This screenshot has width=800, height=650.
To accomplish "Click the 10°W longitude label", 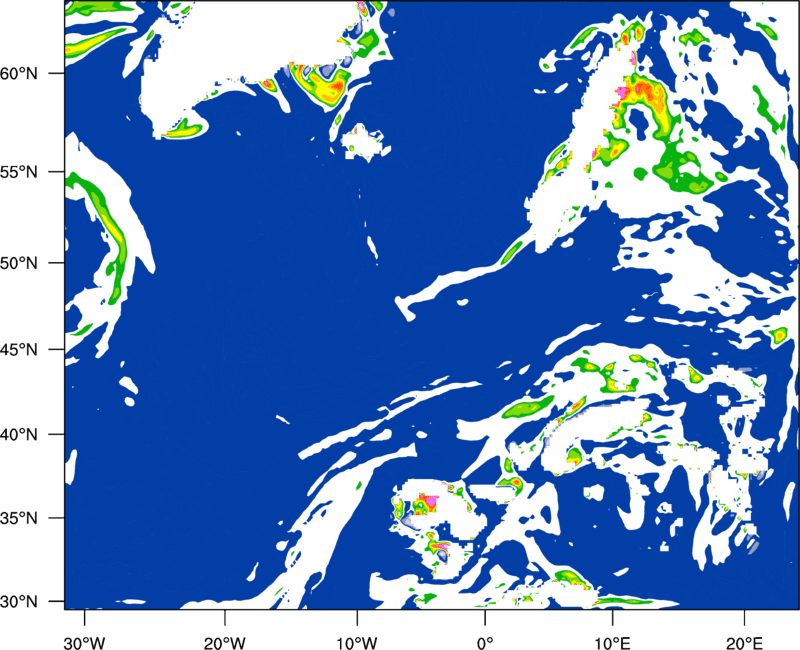I will point(357,643).
